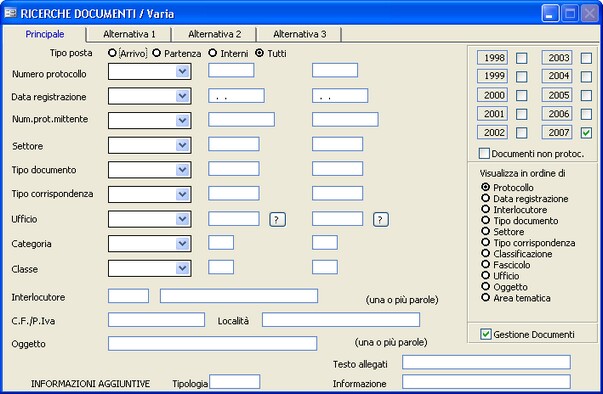This screenshot has height=394, width=603.
Task: Click the Località input field
Action: (341, 319)
